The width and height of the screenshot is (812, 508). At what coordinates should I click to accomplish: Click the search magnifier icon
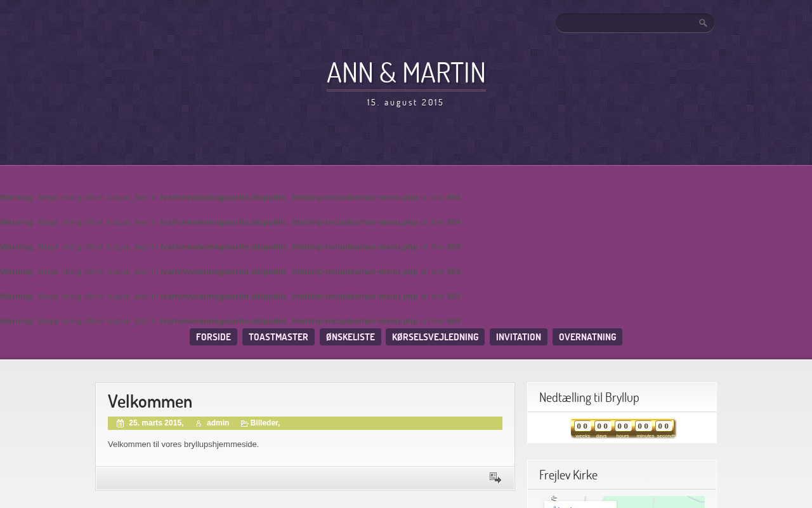pos(703,23)
